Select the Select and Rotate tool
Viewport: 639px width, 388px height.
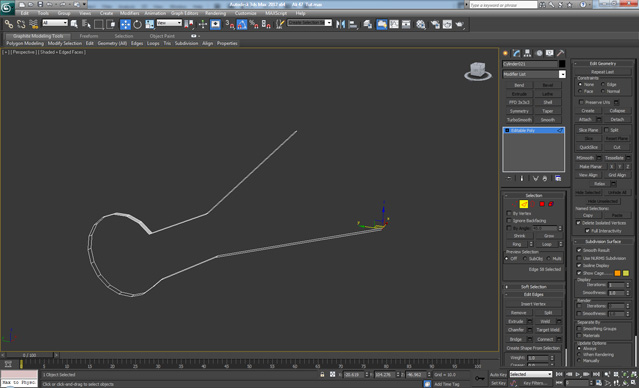138,24
